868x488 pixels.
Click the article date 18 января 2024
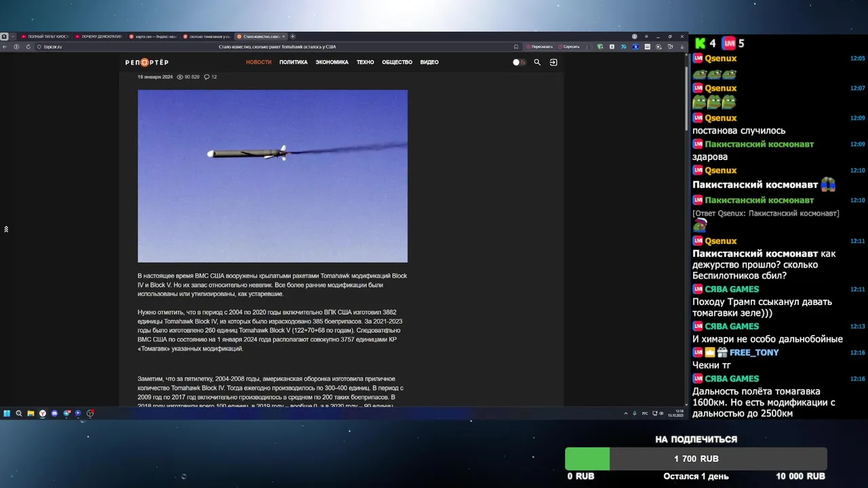[x=155, y=77]
